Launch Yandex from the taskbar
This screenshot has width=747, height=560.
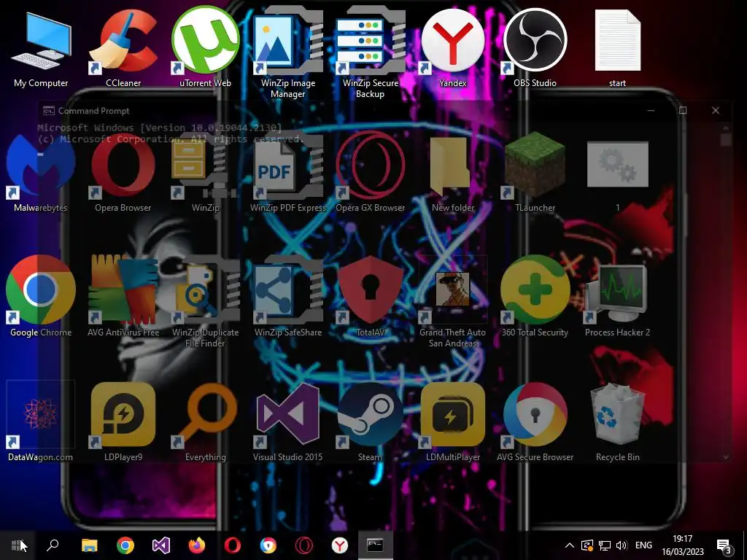click(x=340, y=545)
